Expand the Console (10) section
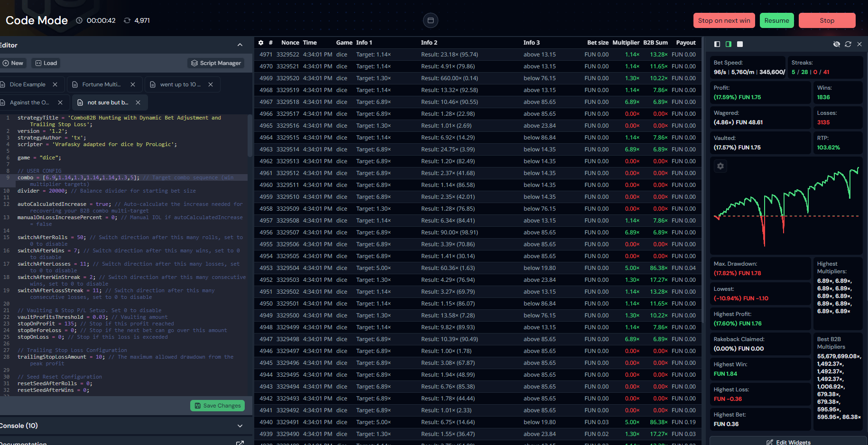This screenshot has height=445, width=868. pos(240,426)
